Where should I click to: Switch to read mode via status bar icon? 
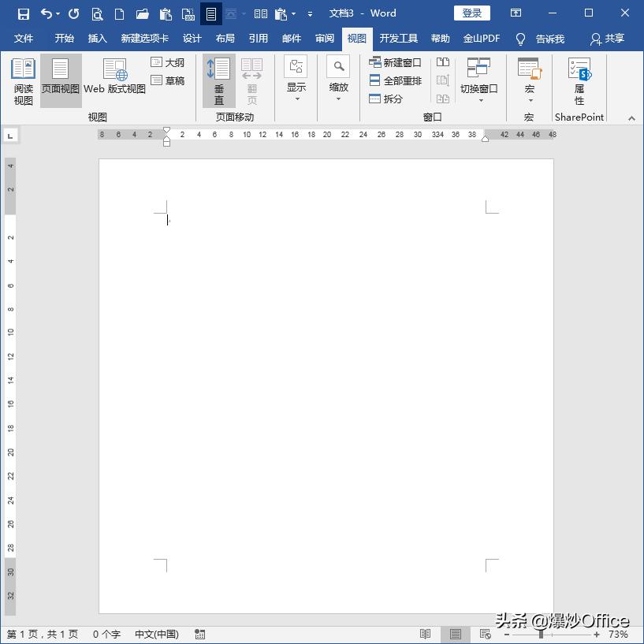426,634
